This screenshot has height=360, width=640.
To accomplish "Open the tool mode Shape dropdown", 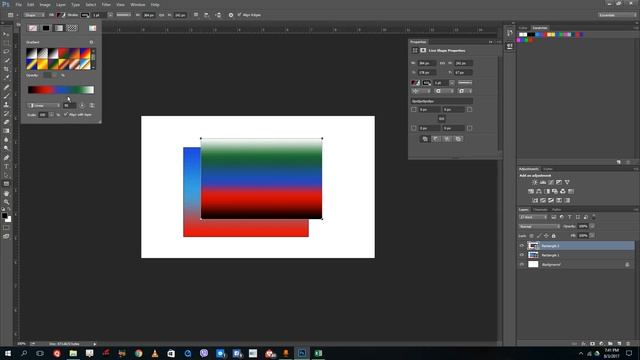I will click(34, 15).
